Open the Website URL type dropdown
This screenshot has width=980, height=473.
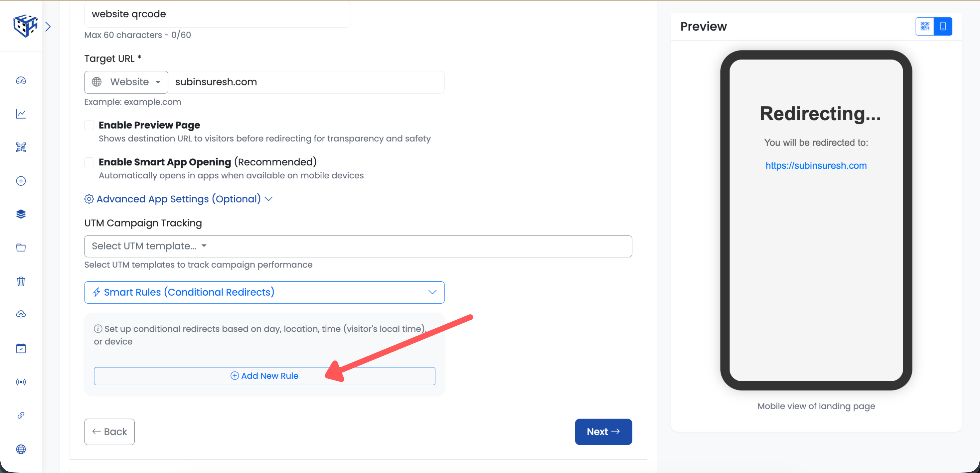pyautogui.click(x=126, y=82)
